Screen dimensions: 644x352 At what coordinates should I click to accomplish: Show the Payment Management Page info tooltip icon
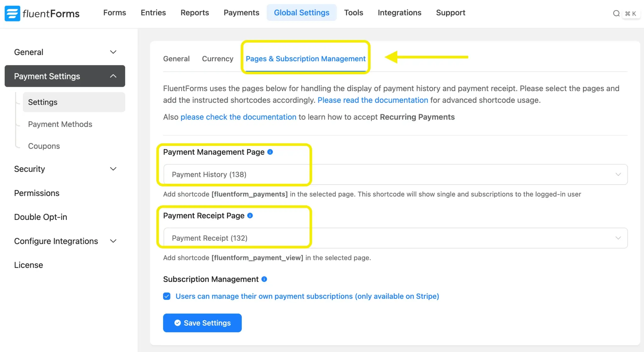point(270,152)
